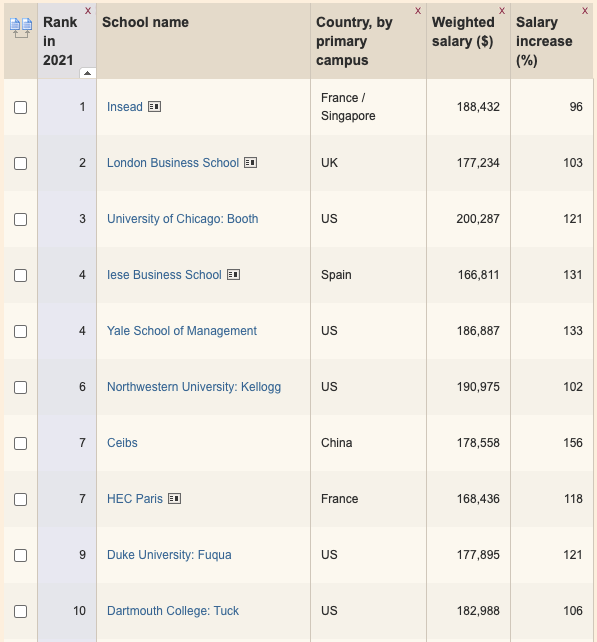Toggle sort arrow under Rank in 2021
597x642 pixels.
pos(87,73)
